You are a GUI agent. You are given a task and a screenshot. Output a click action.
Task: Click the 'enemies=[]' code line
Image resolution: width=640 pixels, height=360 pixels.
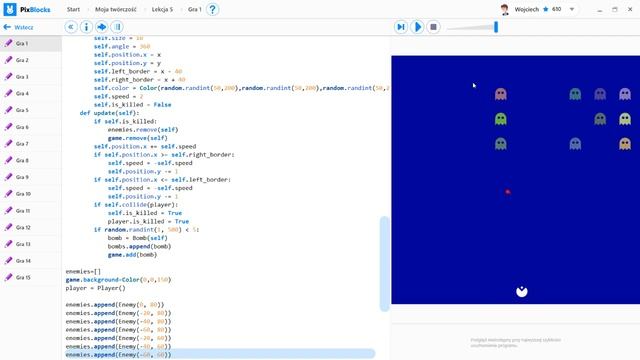83,271
